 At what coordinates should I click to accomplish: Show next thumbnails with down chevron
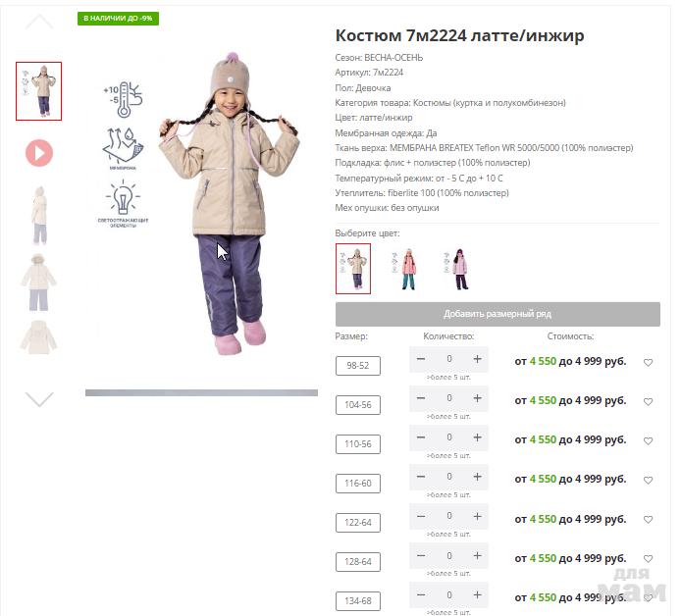(x=39, y=399)
